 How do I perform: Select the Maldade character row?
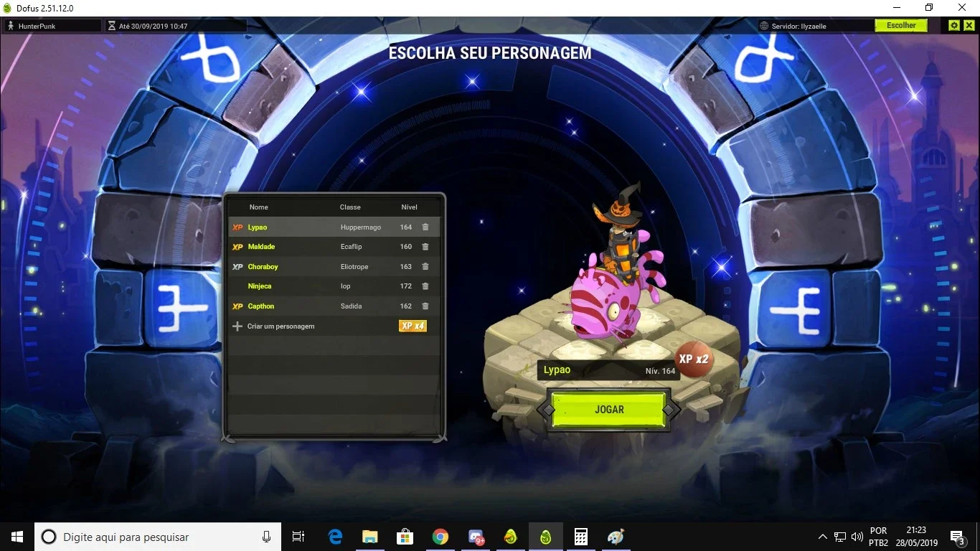coord(334,247)
